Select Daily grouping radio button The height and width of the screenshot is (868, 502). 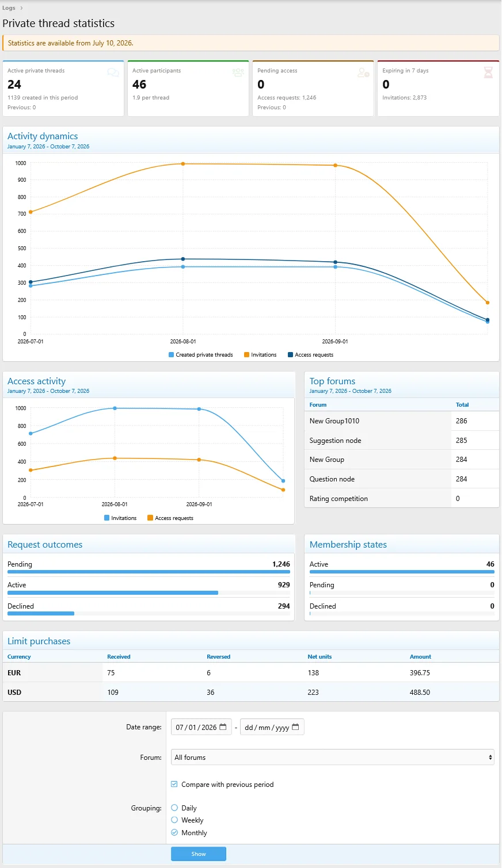coord(174,808)
